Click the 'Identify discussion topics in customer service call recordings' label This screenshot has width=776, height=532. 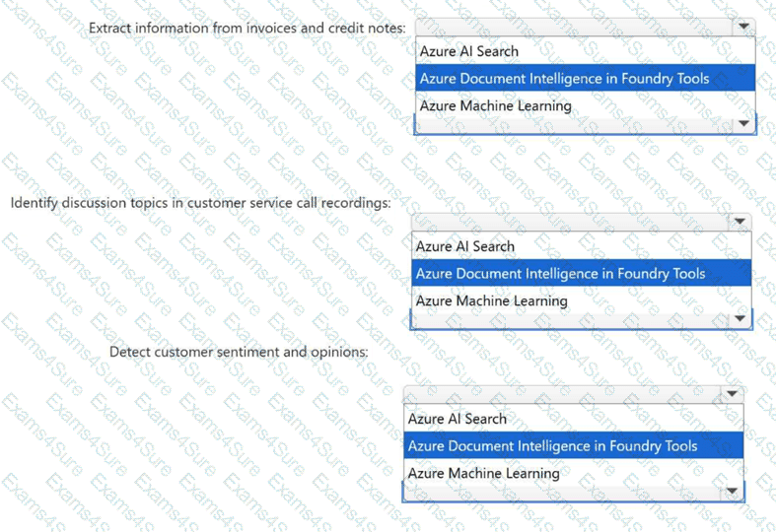click(x=200, y=203)
